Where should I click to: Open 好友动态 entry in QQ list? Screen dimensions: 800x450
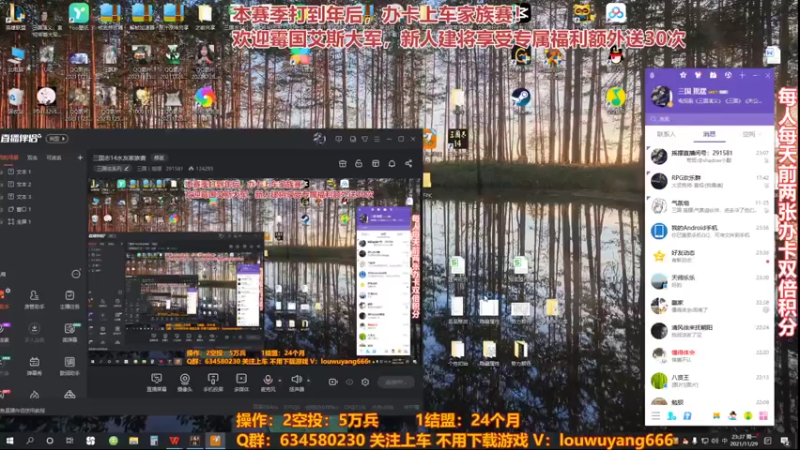coord(709,256)
